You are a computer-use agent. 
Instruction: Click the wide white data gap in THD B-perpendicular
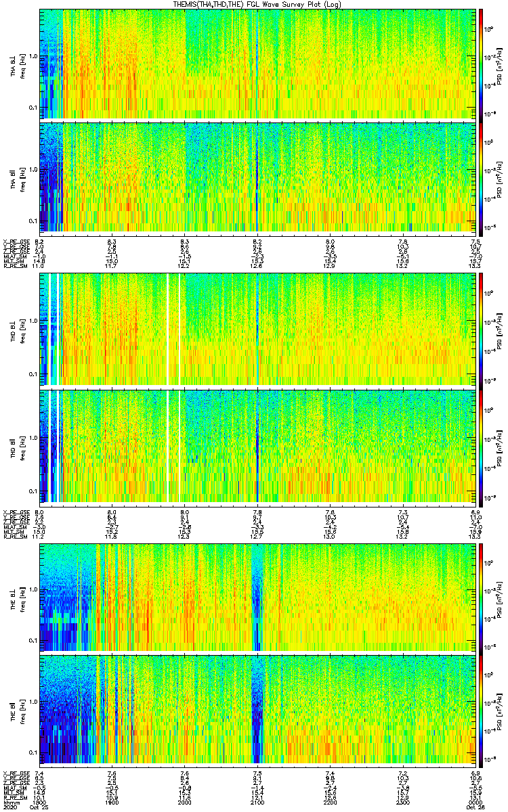click(168, 329)
